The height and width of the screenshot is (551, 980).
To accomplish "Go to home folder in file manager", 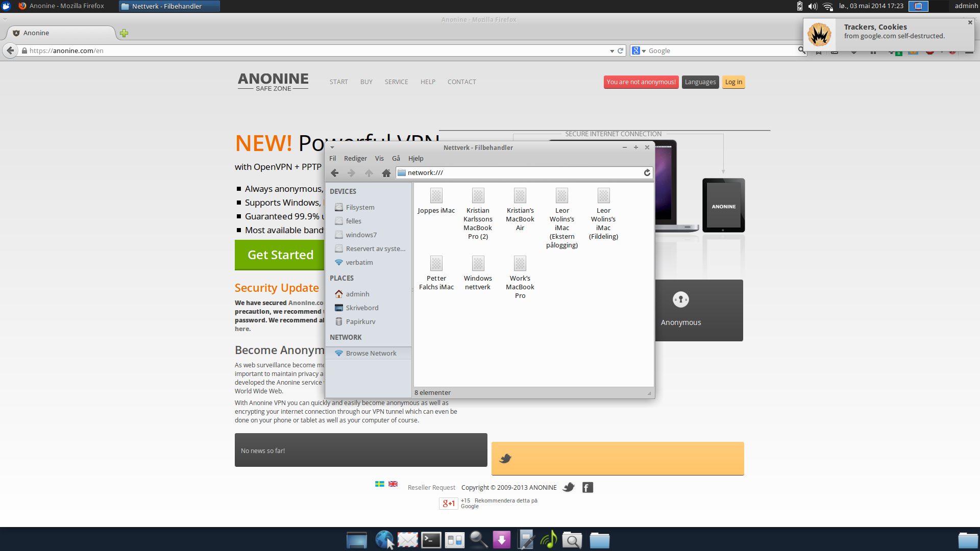I will click(x=386, y=173).
